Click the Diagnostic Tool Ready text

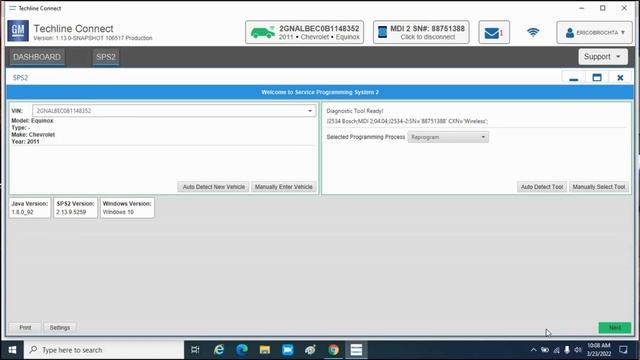point(355,111)
